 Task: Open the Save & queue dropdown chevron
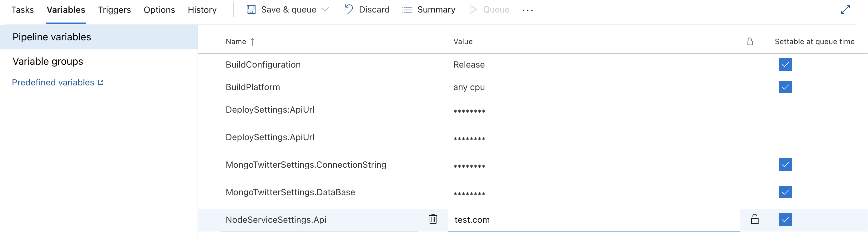tap(325, 9)
